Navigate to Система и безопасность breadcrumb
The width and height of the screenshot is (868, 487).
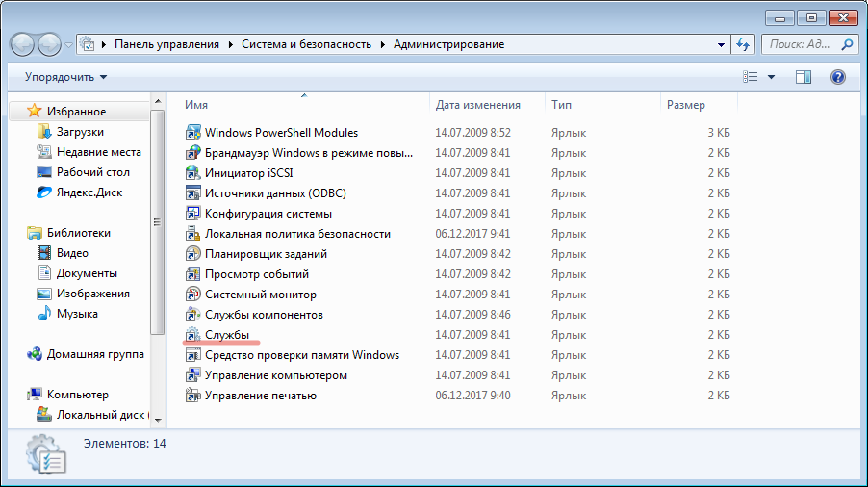click(x=306, y=44)
